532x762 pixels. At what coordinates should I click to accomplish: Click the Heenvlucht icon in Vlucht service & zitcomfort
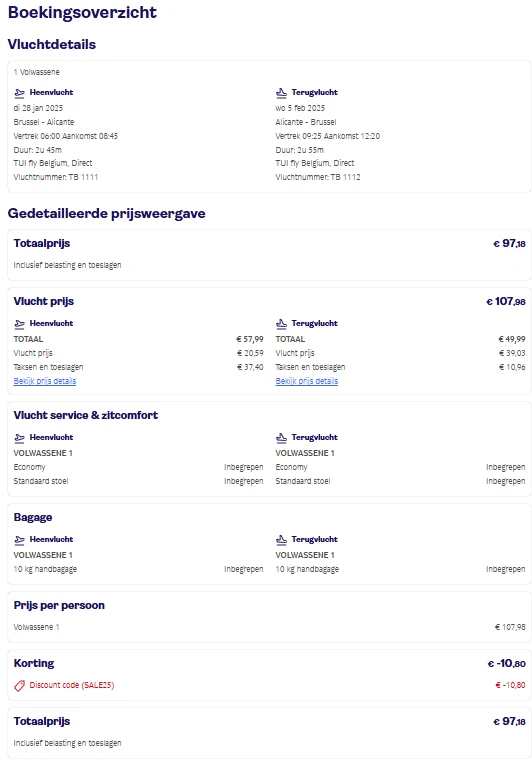19,437
